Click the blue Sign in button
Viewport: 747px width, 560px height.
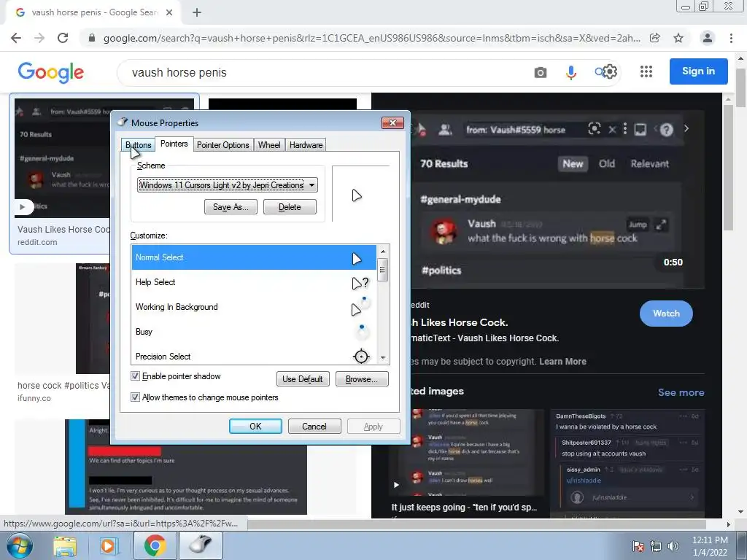698,71
